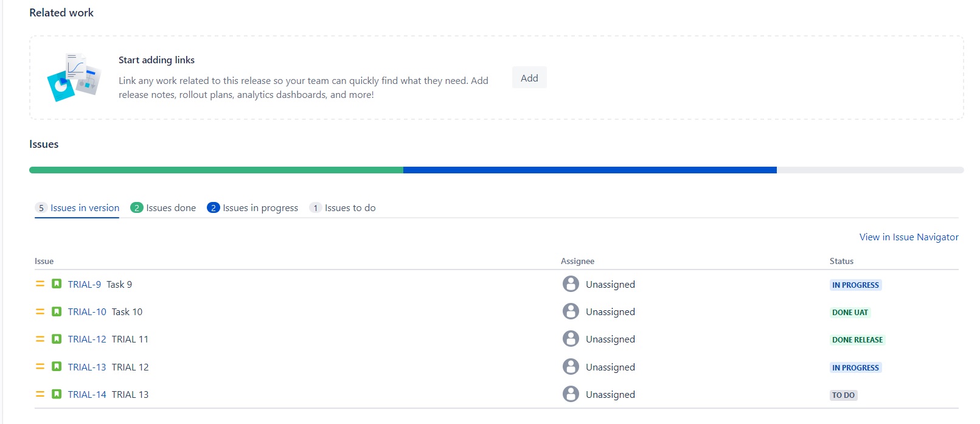The height and width of the screenshot is (424, 980).
Task: Open issue TRIAL-14 link
Action: point(87,395)
